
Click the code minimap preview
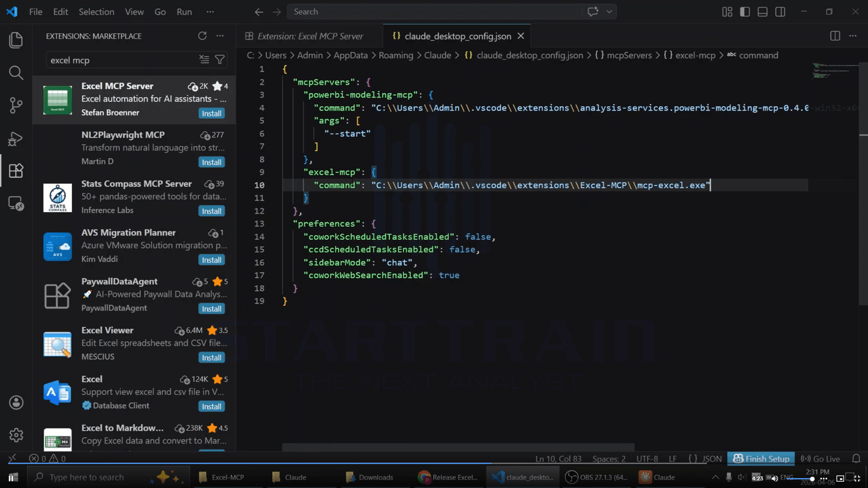pyautogui.click(x=835, y=71)
